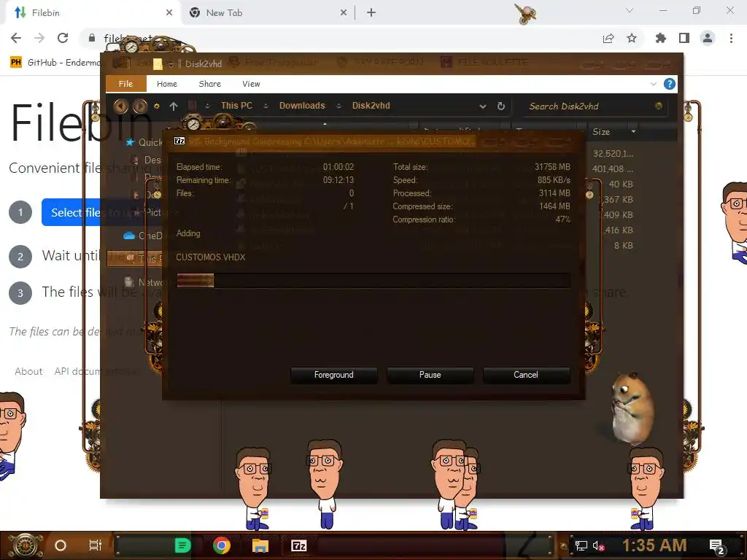Image resolution: width=747 pixels, height=560 pixels.
Task: Click the 7-Zip progress bar
Action: (373, 281)
